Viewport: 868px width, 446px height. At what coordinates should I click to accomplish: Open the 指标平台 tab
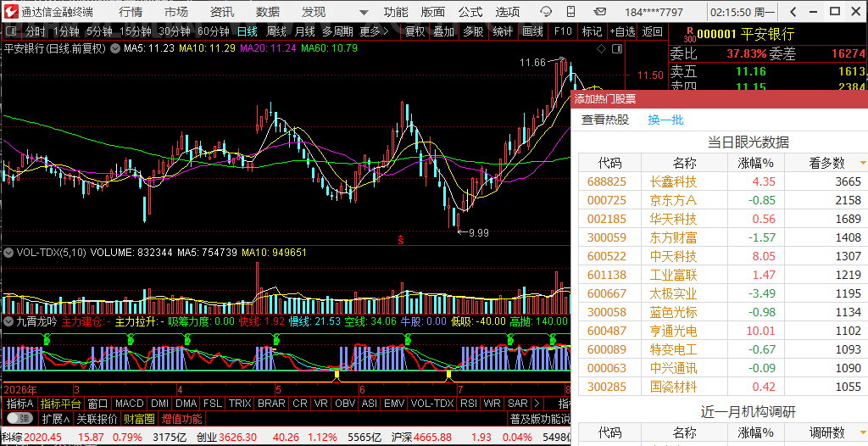[61, 404]
